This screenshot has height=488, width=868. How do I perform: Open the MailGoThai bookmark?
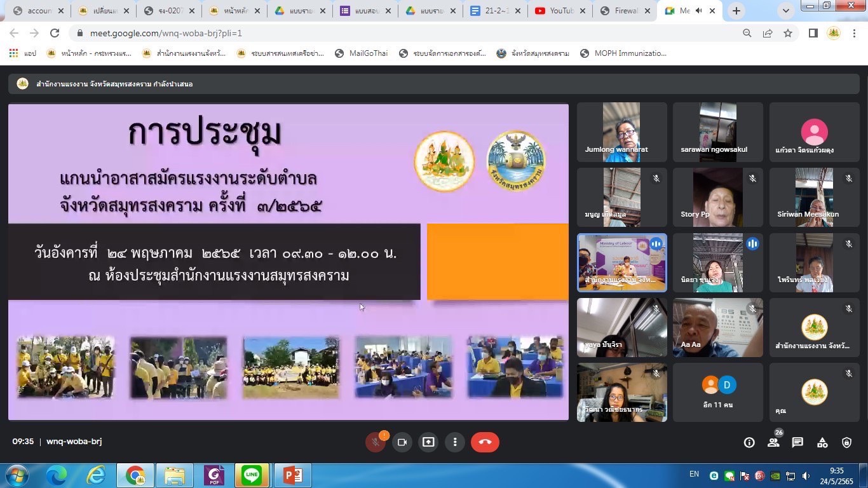[362, 53]
